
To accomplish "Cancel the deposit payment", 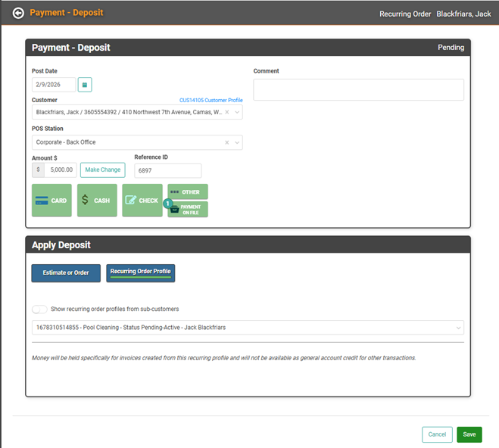I will 437,434.
